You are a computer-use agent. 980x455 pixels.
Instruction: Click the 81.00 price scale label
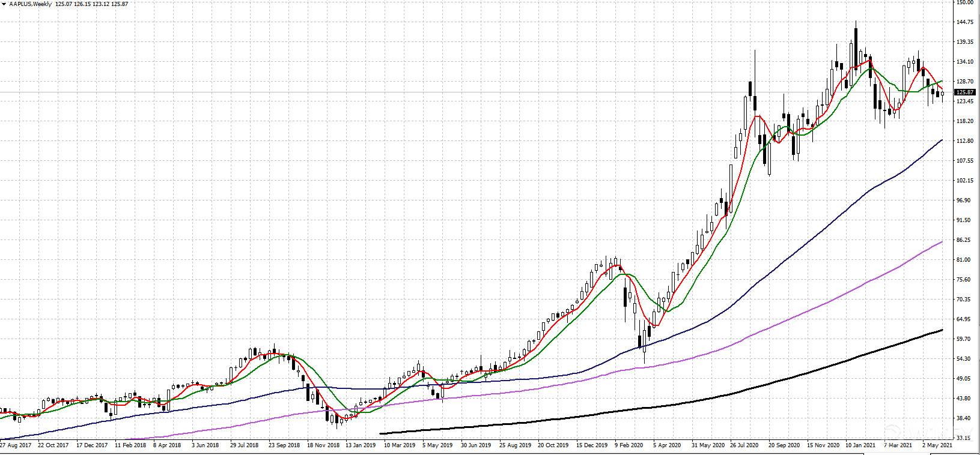(x=964, y=260)
